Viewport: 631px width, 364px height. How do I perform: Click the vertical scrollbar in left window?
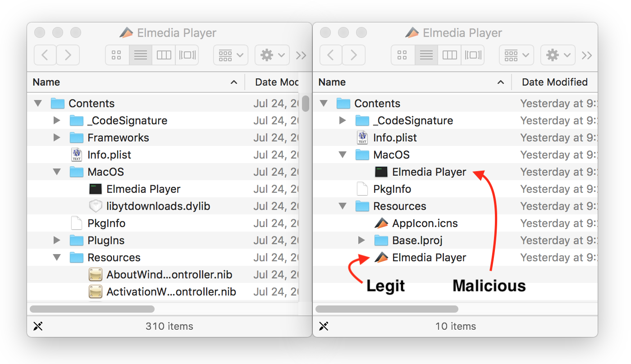pyautogui.click(x=306, y=104)
